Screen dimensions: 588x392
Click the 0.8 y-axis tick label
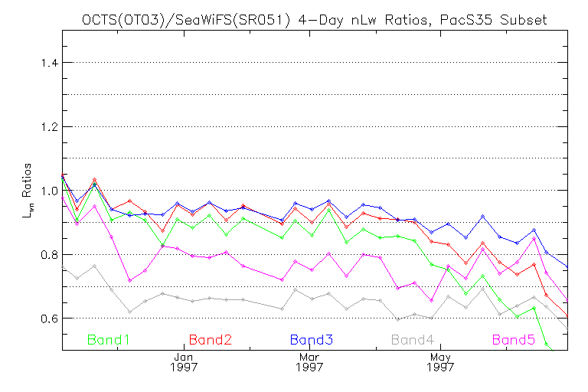pyautogui.click(x=50, y=255)
